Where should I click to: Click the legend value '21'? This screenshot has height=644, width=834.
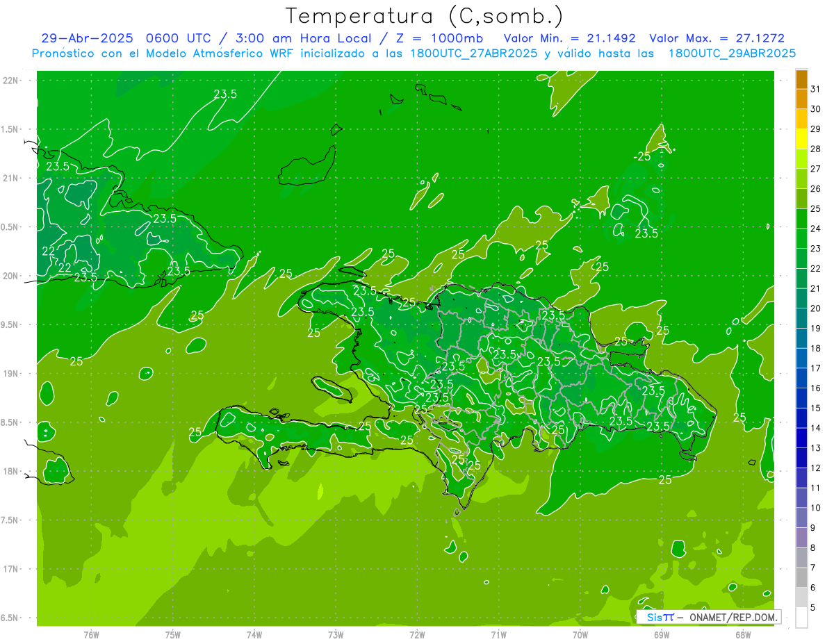pos(815,288)
